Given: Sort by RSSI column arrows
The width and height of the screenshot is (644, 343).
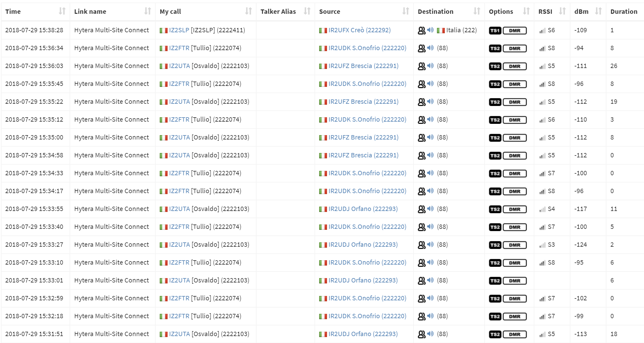Looking at the screenshot, I should [562, 12].
